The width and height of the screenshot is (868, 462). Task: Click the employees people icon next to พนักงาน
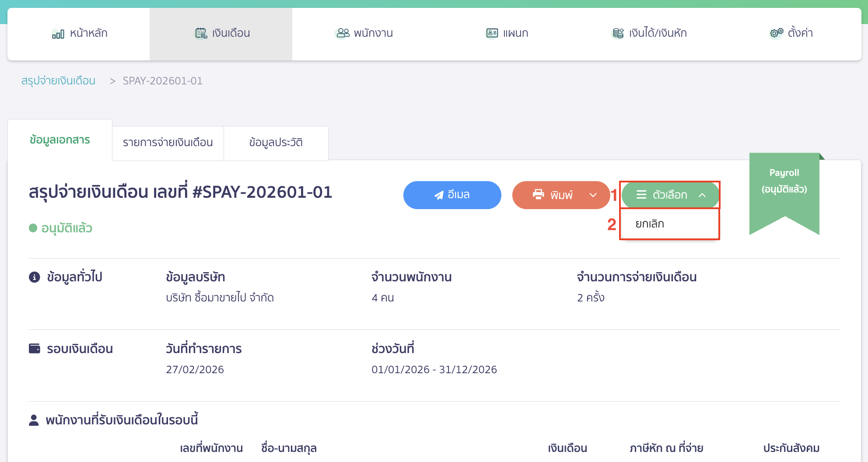coord(343,32)
